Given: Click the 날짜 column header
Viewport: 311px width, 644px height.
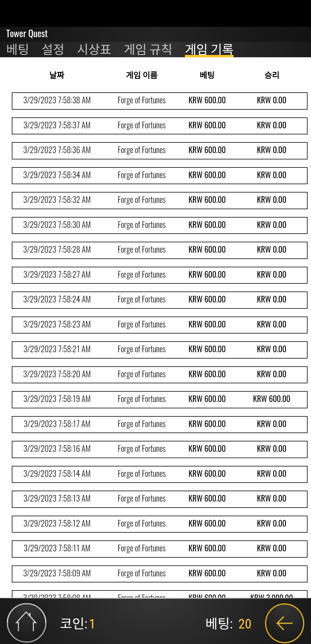Looking at the screenshot, I should pyautogui.click(x=57, y=75).
